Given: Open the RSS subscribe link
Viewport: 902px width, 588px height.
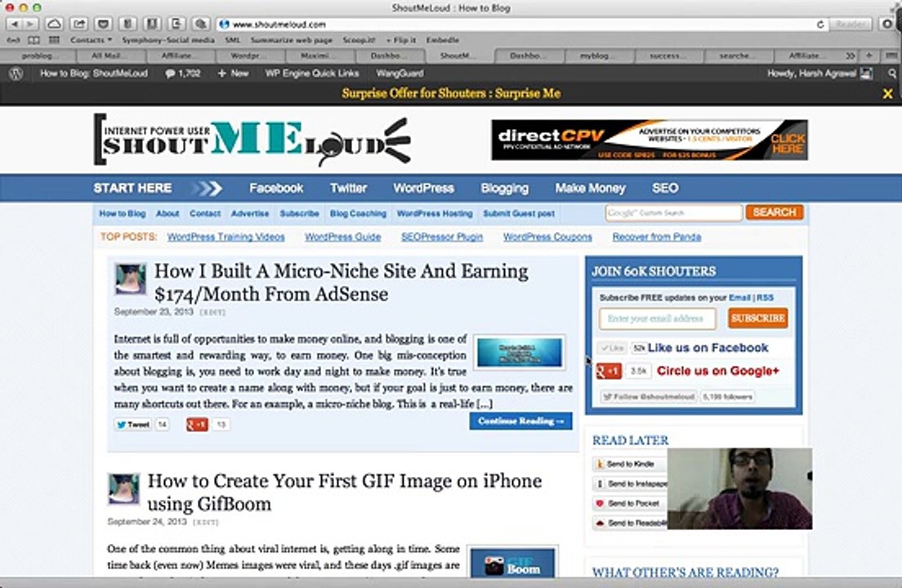Looking at the screenshot, I should (x=765, y=298).
